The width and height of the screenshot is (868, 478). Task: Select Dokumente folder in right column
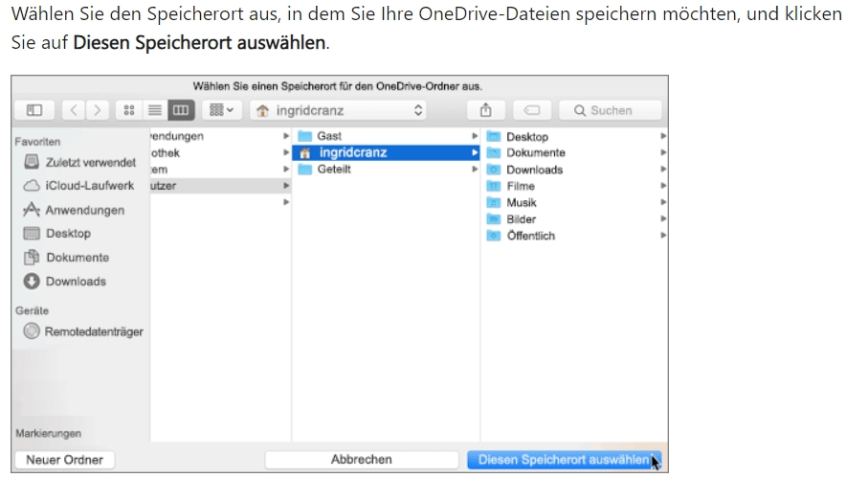[x=575, y=152]
